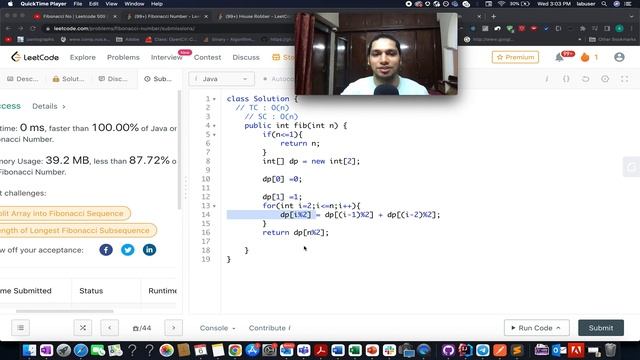Open the QuickTime File menu
The width and height of the screenshot is (640, 360).
click(78, 4)
